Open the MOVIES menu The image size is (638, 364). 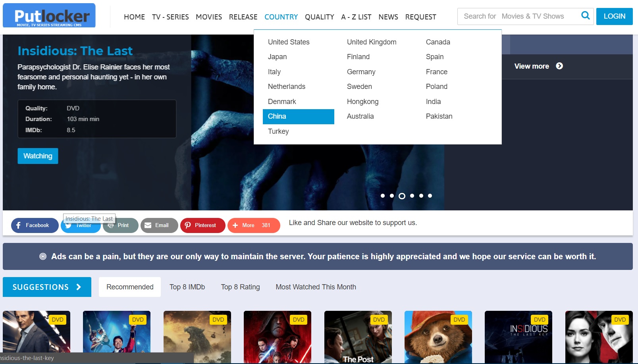209,17
